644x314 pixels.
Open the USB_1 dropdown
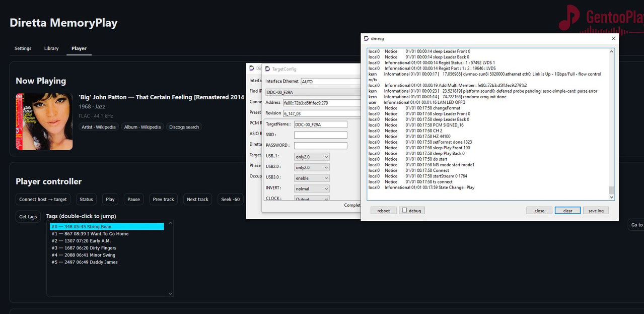coord(312,157)
